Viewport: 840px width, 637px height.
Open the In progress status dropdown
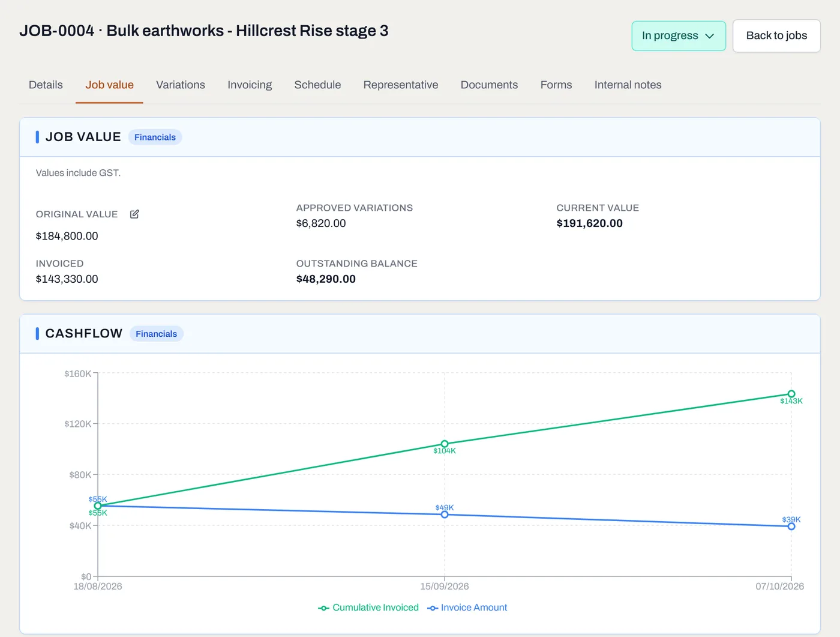click(679, 36)
